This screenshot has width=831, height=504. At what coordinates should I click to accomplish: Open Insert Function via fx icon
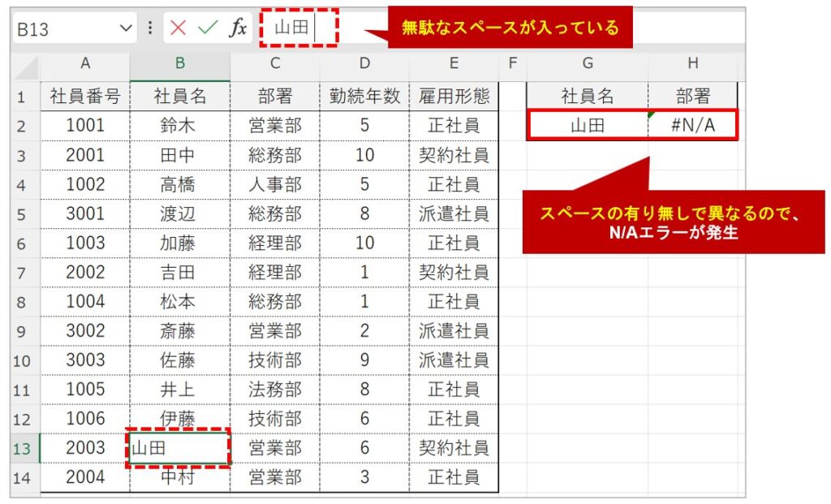pyautogui.click(x=238, y=28)
